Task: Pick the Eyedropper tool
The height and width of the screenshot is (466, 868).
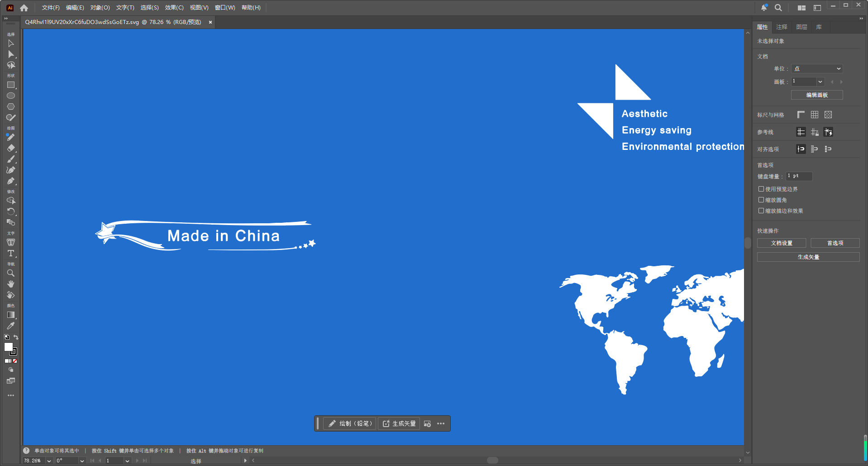Action: point(11,326)
